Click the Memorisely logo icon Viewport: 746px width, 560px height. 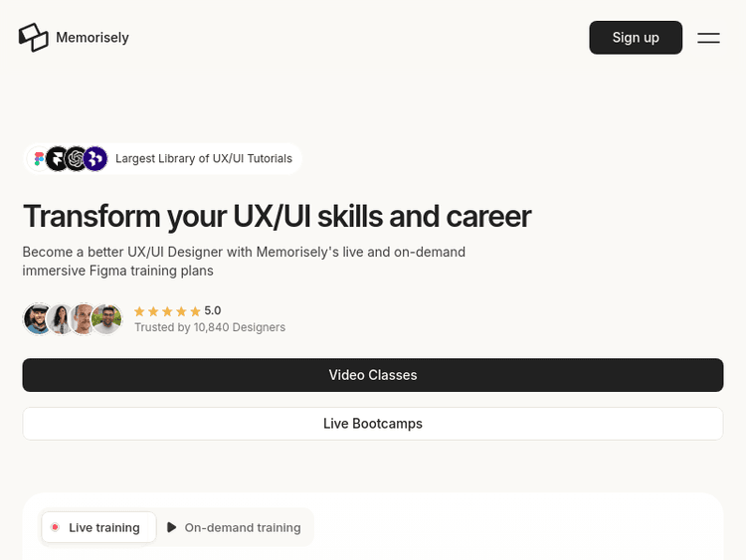point(33,38)
